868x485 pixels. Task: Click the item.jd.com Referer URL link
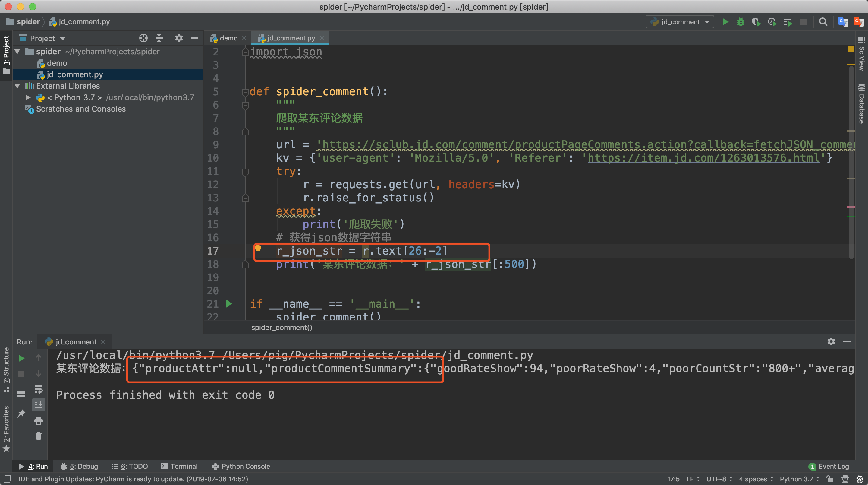click(703, 158)
